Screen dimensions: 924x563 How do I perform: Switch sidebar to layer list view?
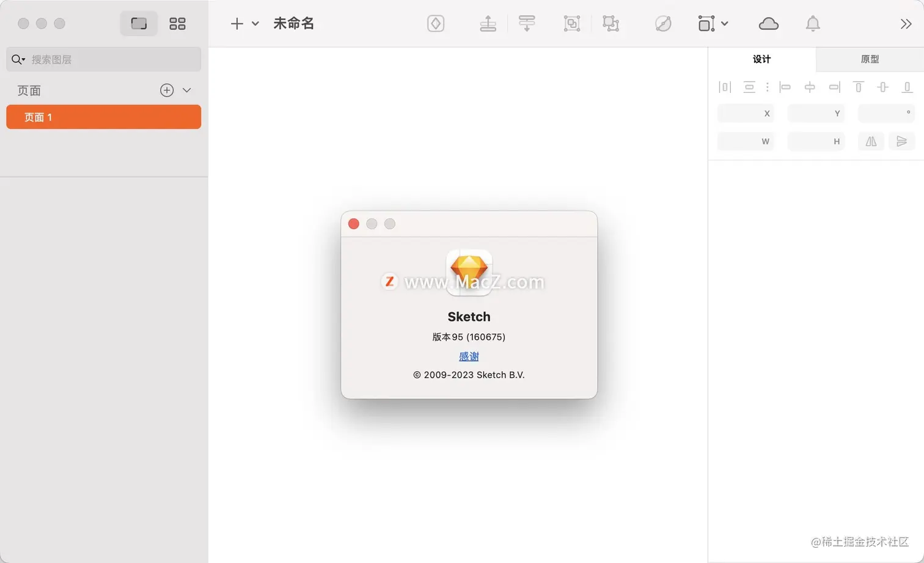coord(139,24)
